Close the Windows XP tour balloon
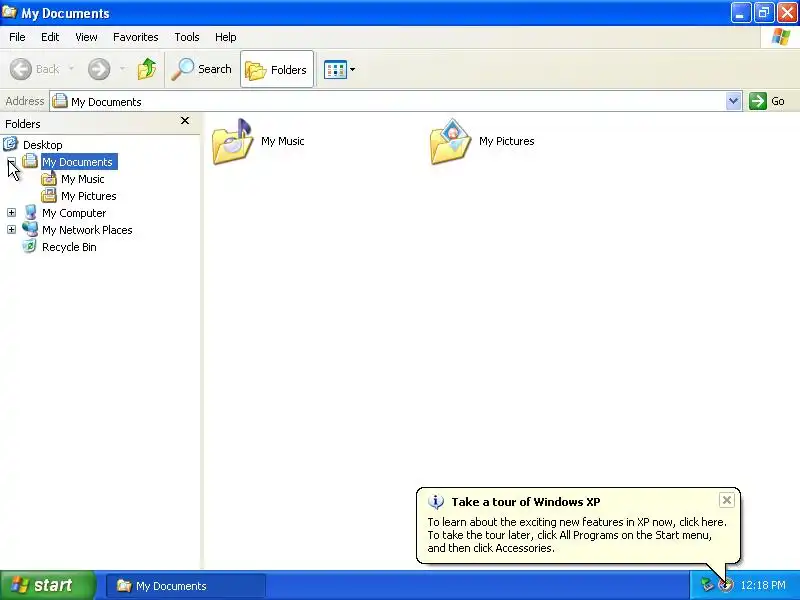 727,500
